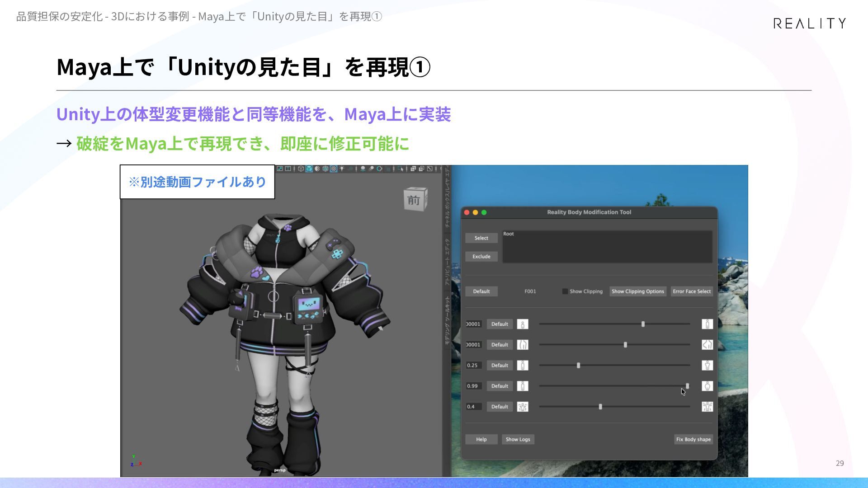
Task: Click the tall figure icon ending the top slider row
Action: (x=708, y=324)
